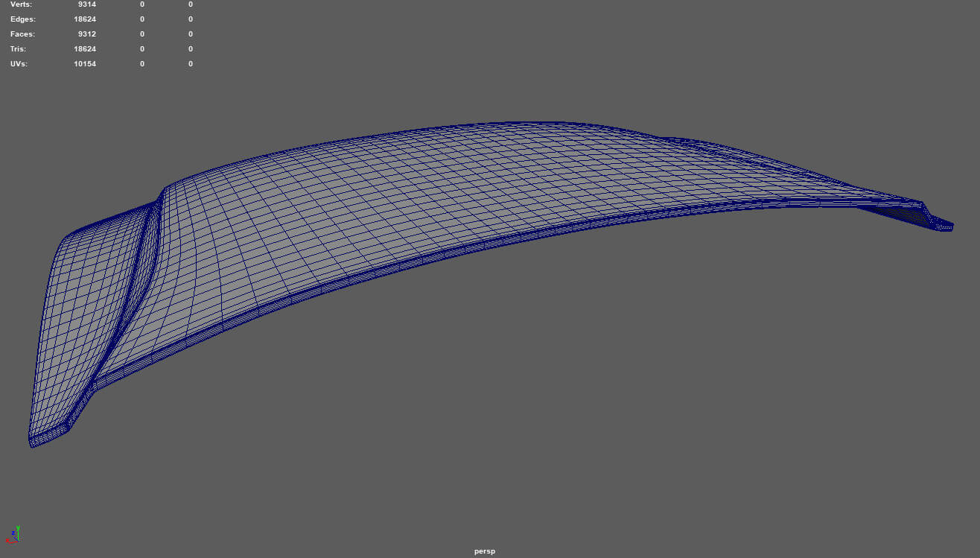Screen dimensions: 980x558
Task: Click the XYZ axis orientation gizmo
Action: [13, 534]
